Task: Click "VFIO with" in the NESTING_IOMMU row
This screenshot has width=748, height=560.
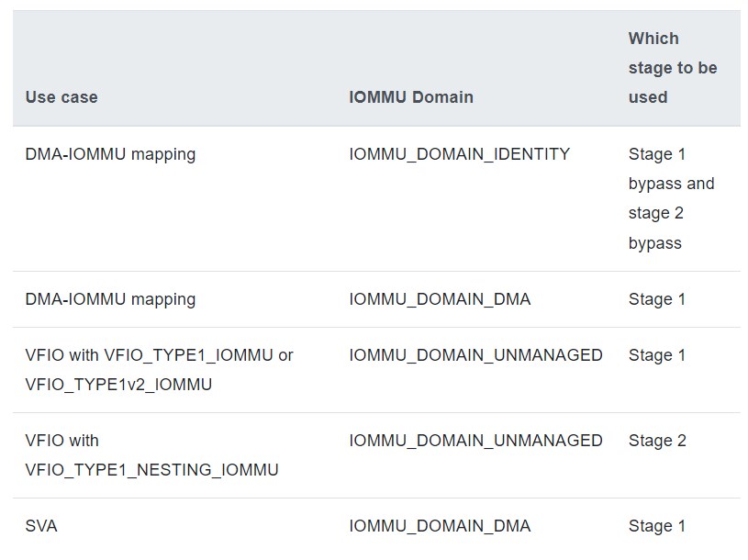Action: [x=61, y=441]
